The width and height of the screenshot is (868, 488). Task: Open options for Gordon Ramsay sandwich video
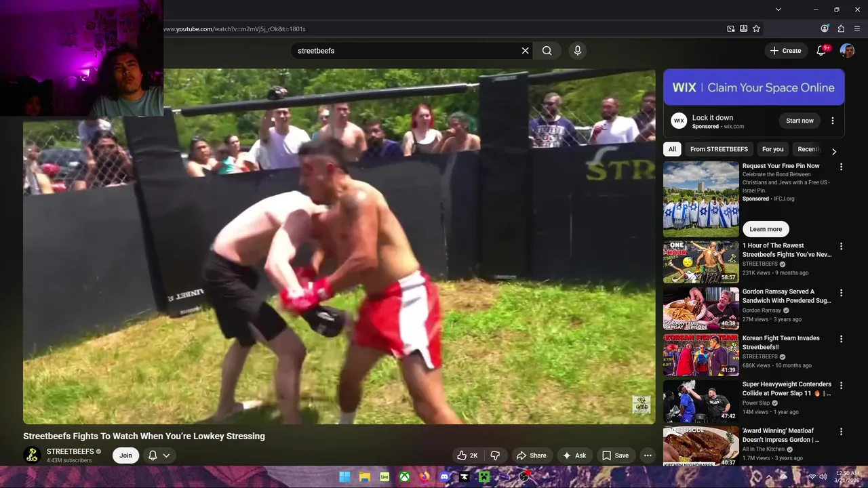click(x=841, y=293)
